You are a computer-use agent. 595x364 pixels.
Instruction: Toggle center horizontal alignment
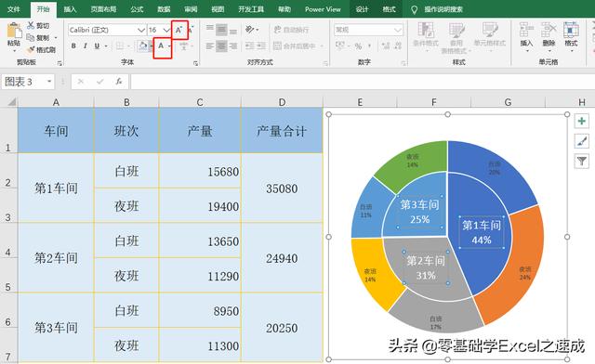click(221, 46)
